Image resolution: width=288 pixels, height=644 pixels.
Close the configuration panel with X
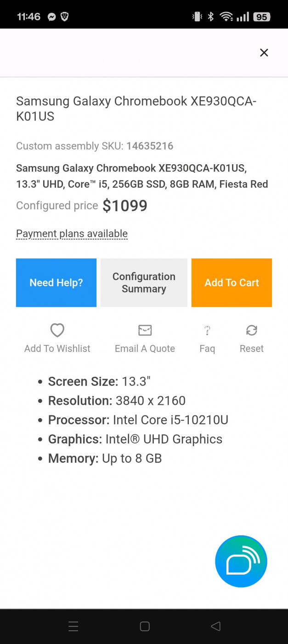click(x=264, y=53)
